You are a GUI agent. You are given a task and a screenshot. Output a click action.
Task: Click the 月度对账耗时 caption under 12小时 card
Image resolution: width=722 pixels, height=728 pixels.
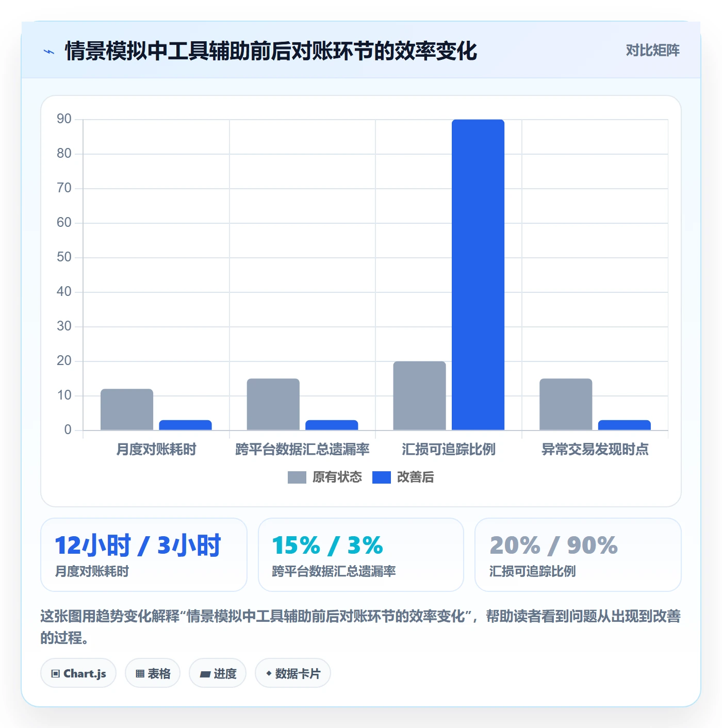pos(92,571)
